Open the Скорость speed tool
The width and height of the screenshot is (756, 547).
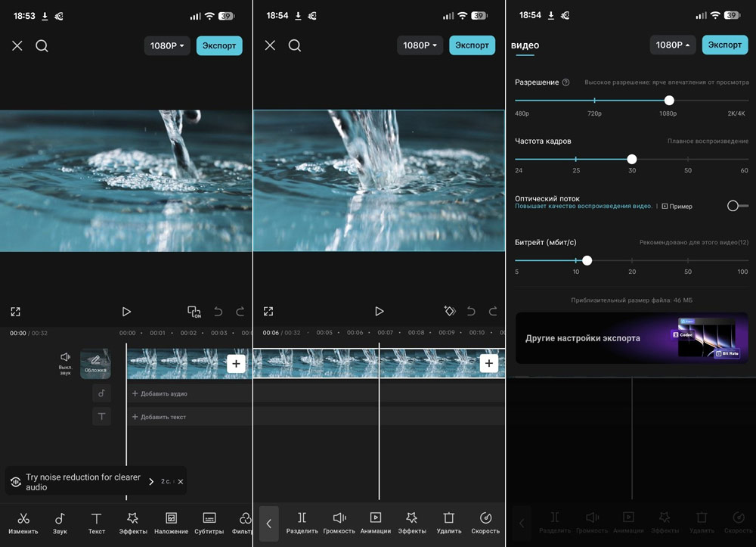[485, 523]
